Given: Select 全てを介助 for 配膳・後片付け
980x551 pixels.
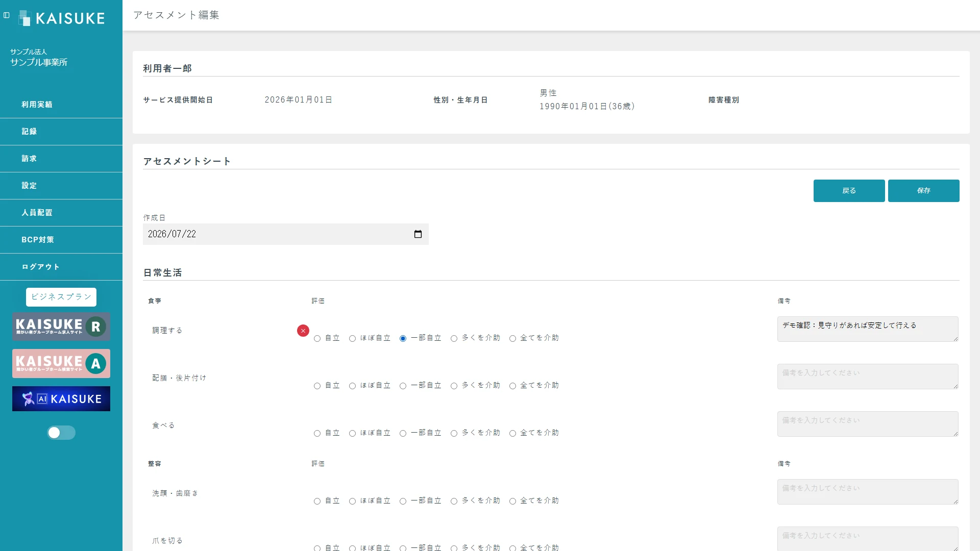Looking at the screenshot, I should [512, 386].
